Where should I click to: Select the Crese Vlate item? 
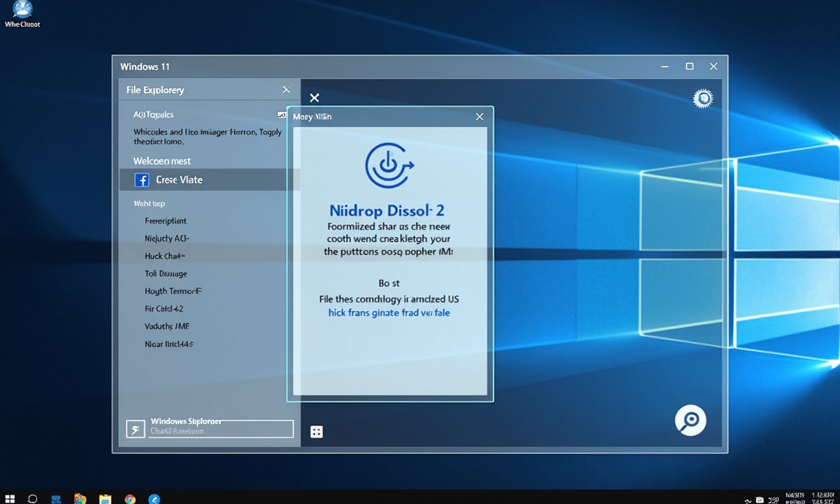point(179,180)
